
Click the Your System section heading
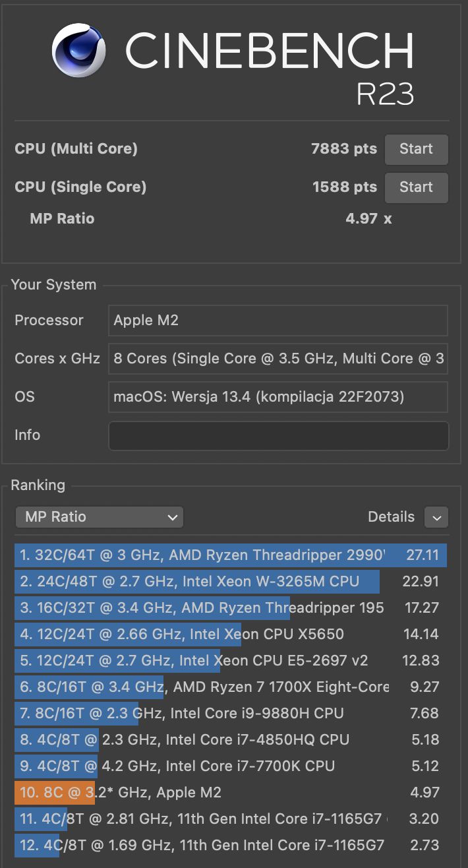click(x=53, y=285)
